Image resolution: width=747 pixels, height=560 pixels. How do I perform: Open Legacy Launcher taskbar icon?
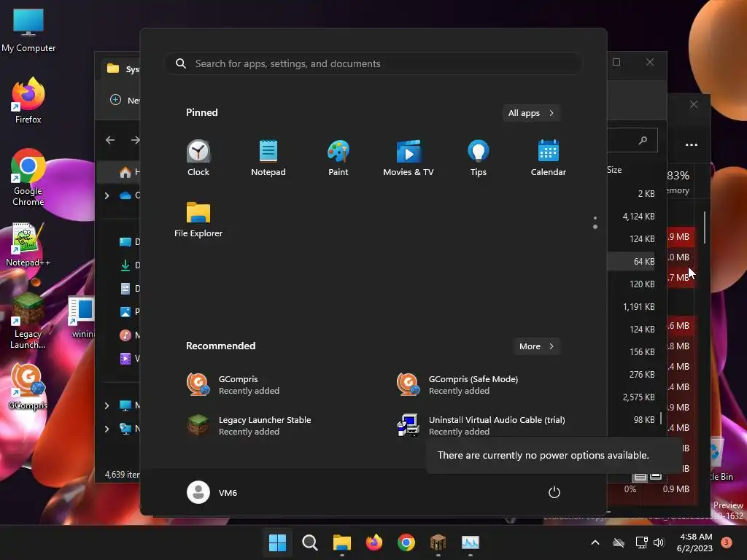tap(438, 542)
